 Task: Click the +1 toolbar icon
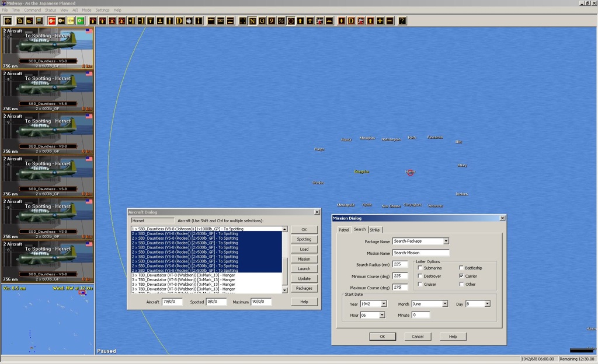click(x=131, y=21)
